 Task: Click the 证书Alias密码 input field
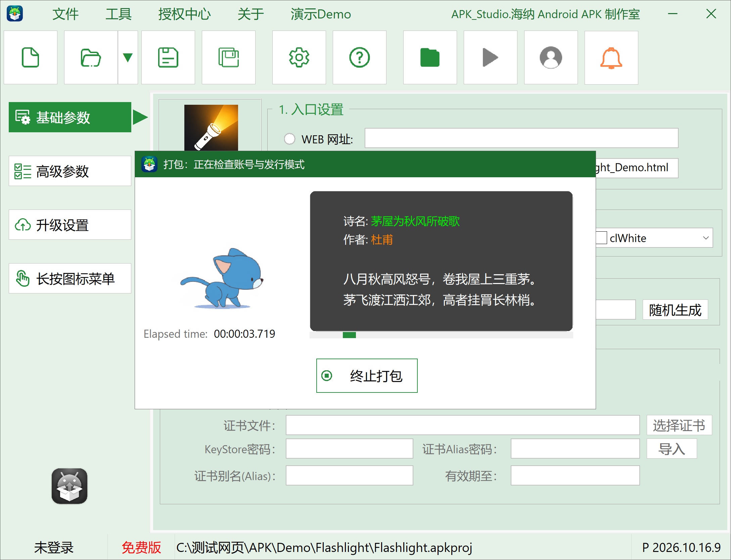(x=575, y=449)
